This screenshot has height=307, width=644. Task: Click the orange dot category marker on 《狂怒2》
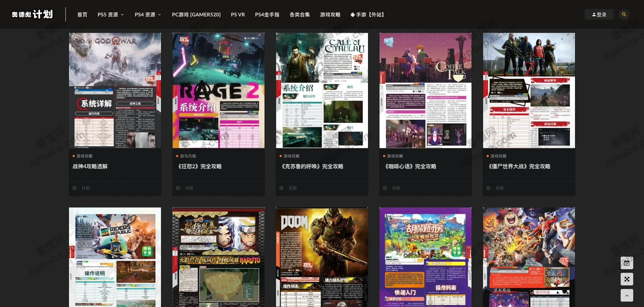point(177,156)
